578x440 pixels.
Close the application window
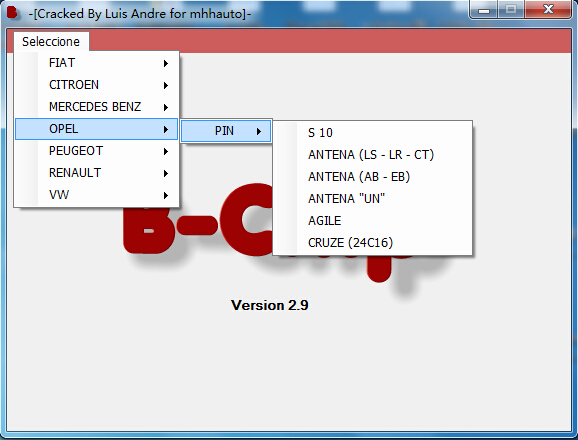pos(548,10)
